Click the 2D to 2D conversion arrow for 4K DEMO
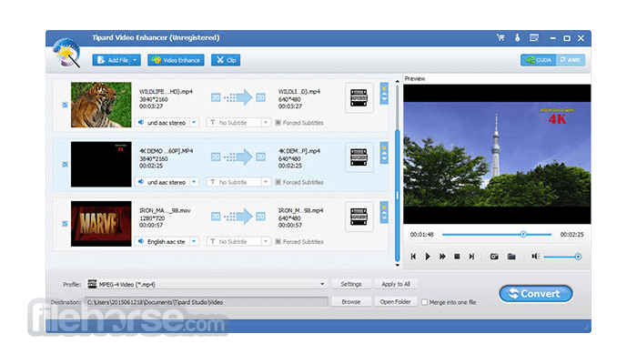This screenshot has height=364, width=637. point(238,157)
